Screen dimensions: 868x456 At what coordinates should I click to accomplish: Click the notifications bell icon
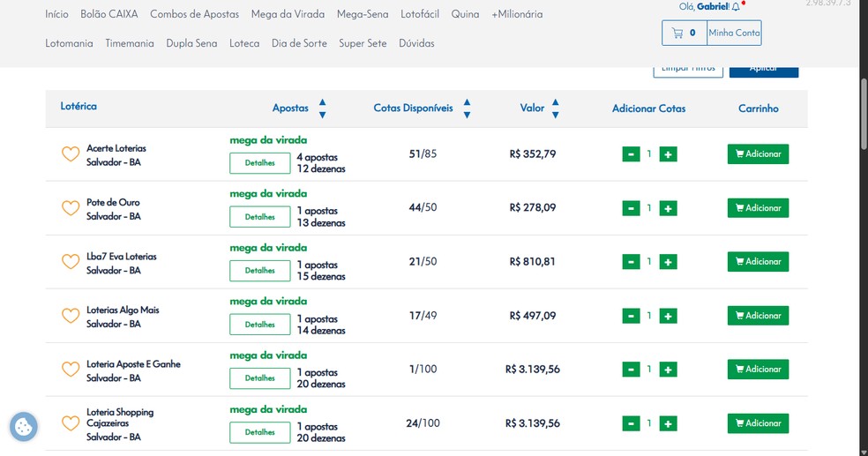736,7
